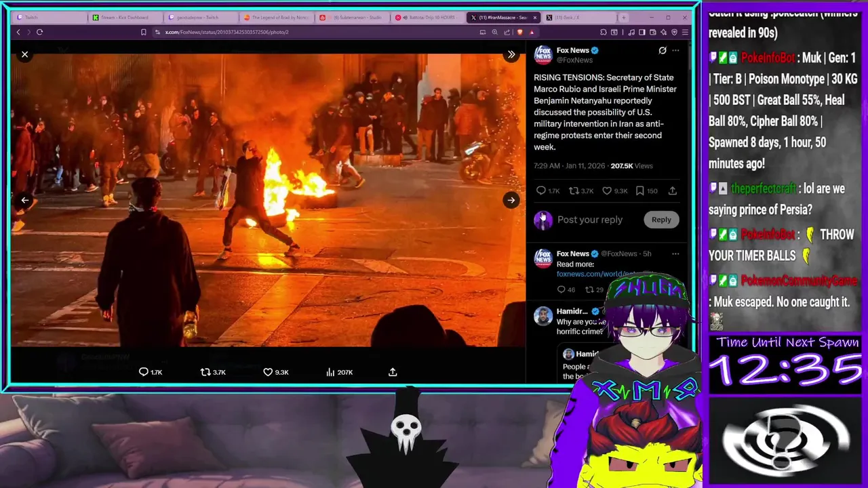Toggle the browser sidebar panel icon
The width and height of the screenshot is (868, 488).
coord(642,32)
